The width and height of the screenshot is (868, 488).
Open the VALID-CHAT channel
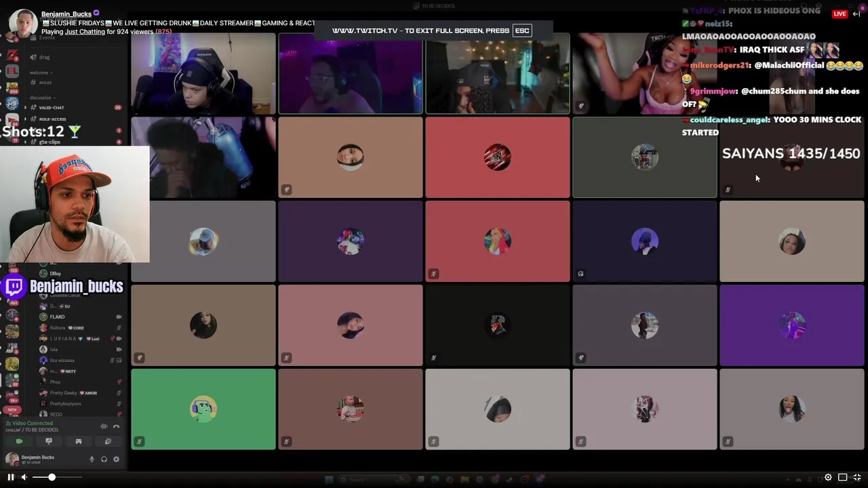pos(52,108)
